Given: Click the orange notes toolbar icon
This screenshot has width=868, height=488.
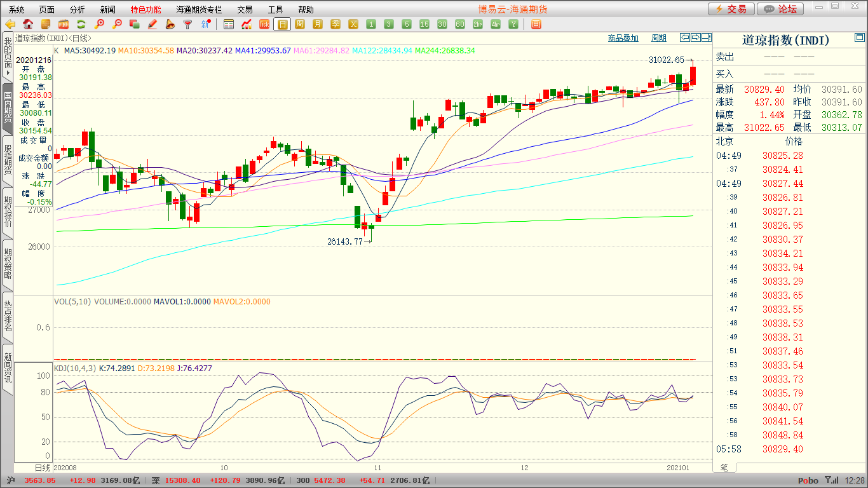Looking at the screenshot, I should tap(46, 25).
